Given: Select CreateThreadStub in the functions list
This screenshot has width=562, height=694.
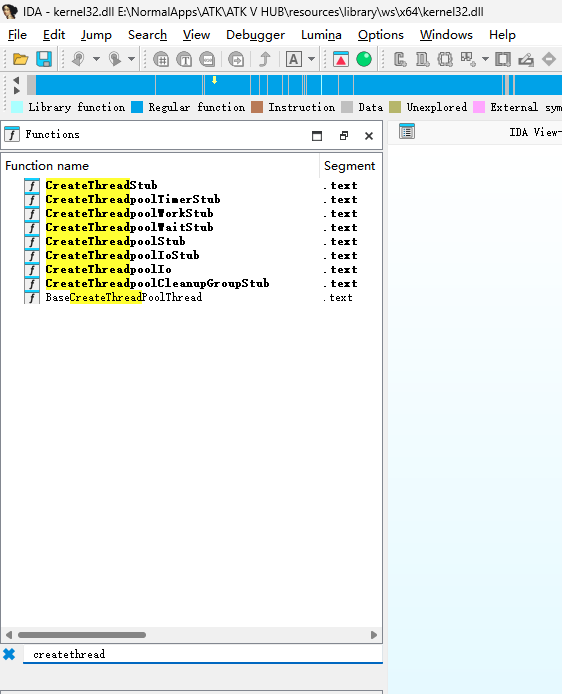Looking at the screenshot, I should [101, 185].
